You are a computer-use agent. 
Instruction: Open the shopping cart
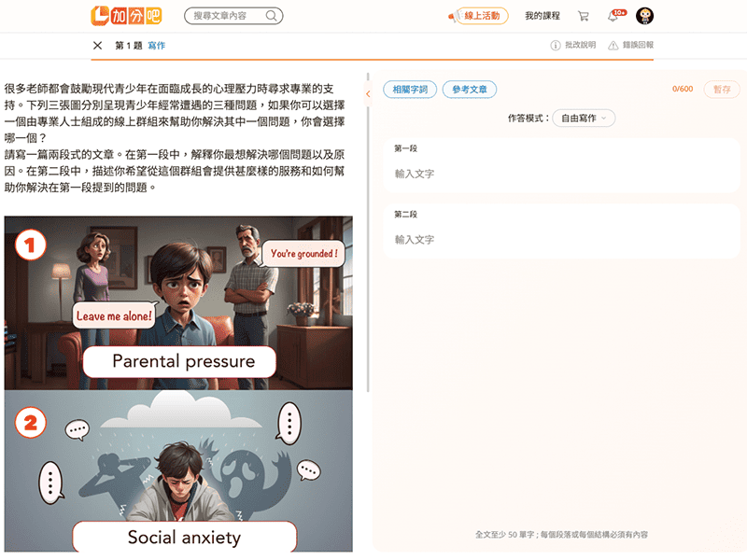584,16
